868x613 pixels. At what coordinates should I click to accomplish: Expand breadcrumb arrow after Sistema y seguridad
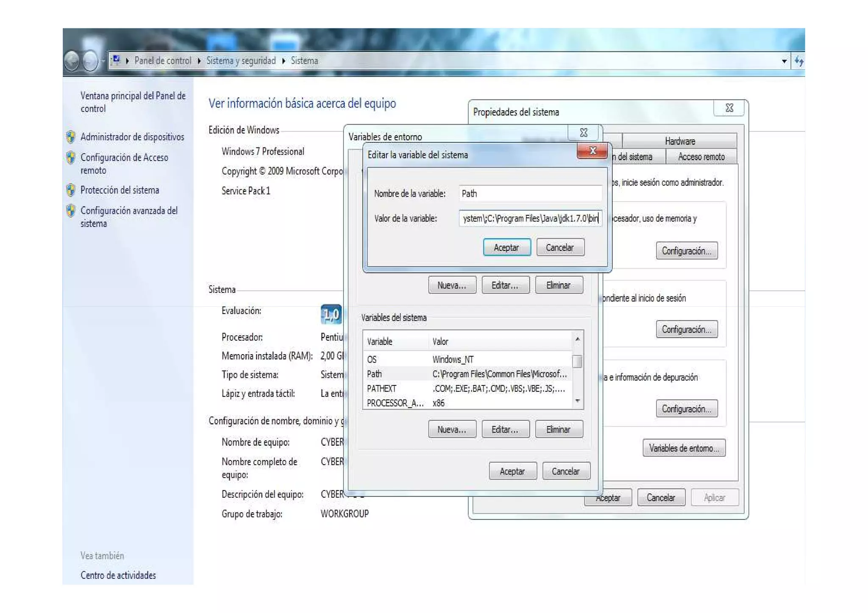pos(284,61)
